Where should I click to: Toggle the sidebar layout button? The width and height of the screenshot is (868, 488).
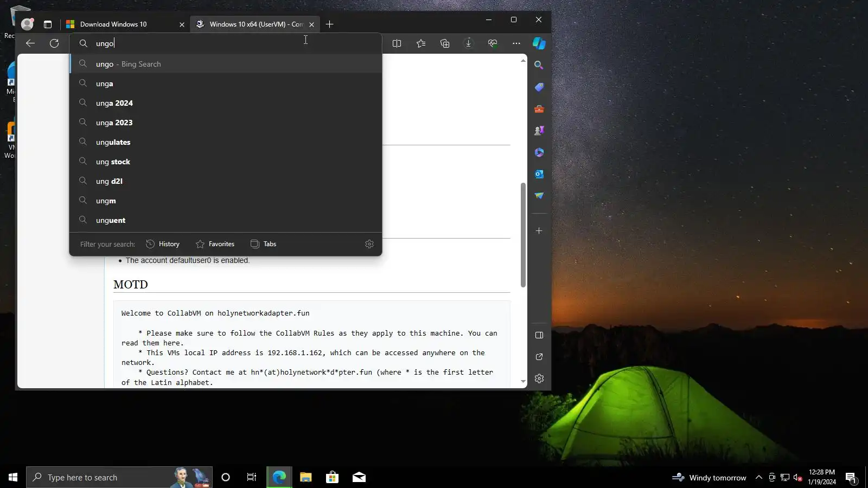[539, 335]
